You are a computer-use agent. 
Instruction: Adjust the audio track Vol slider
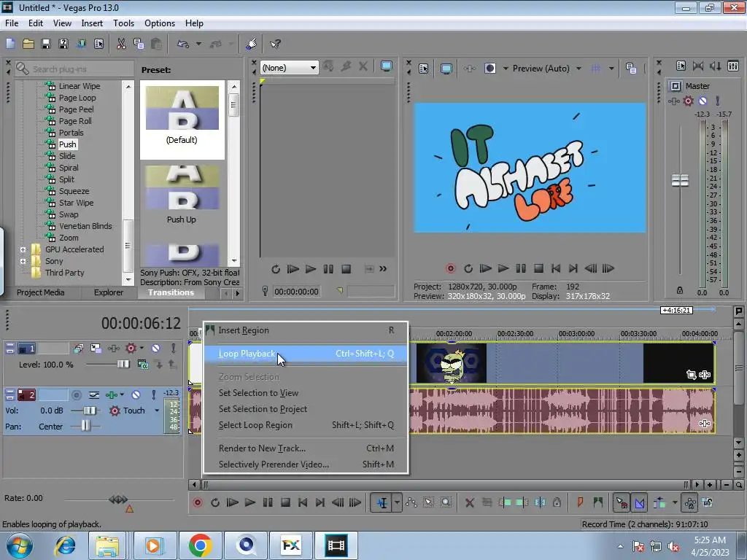tap(90, 411)
